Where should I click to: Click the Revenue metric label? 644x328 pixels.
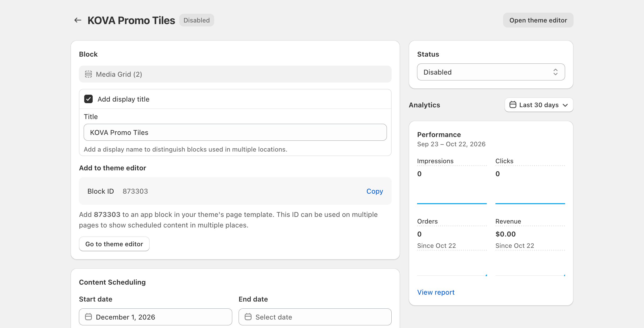tap(508, 221)
